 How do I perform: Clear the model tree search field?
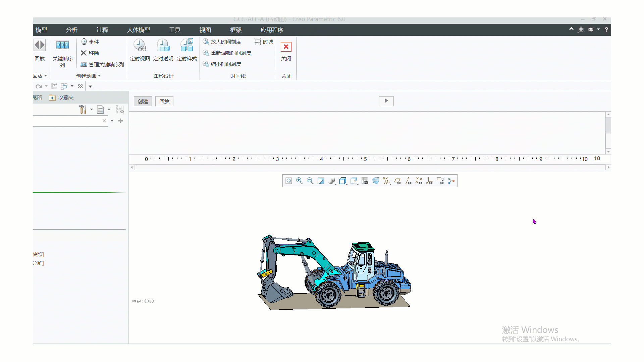104,121
